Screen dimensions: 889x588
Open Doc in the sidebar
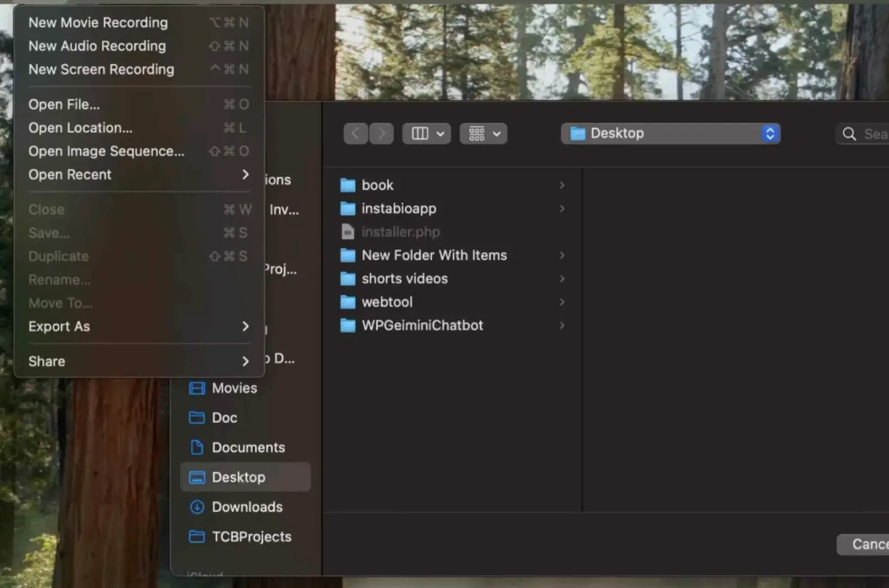[246, 418]
